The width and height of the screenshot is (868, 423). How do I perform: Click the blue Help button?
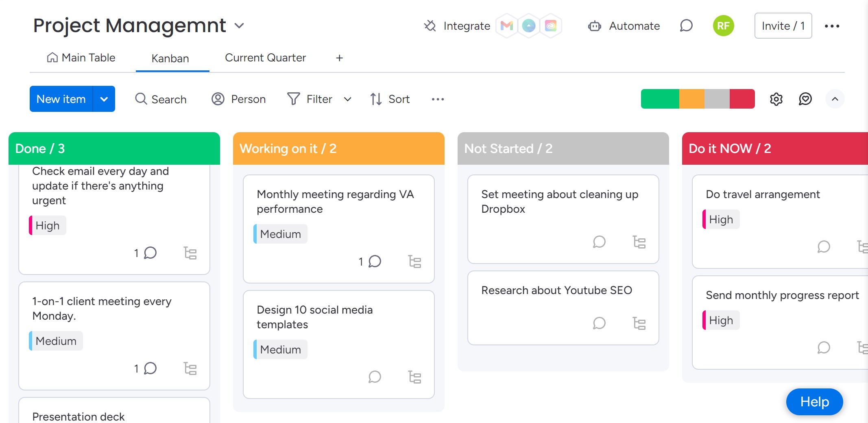(x=814, y=402)
